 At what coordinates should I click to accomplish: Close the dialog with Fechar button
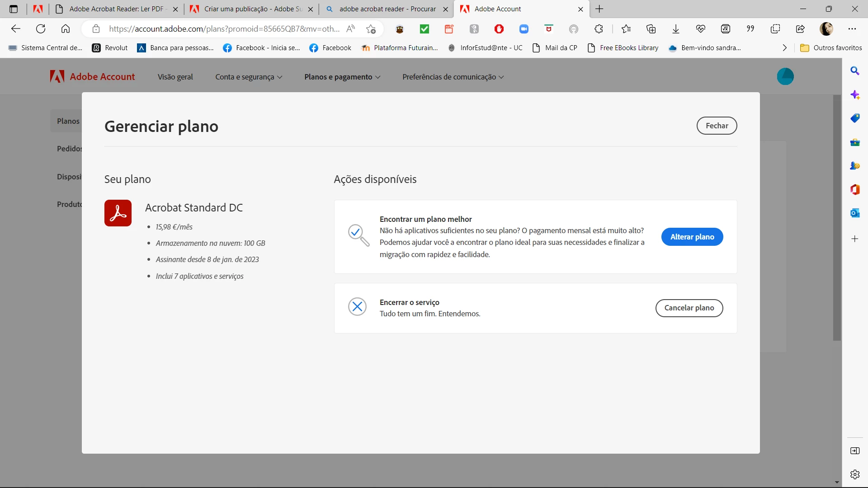click(717, 126)
